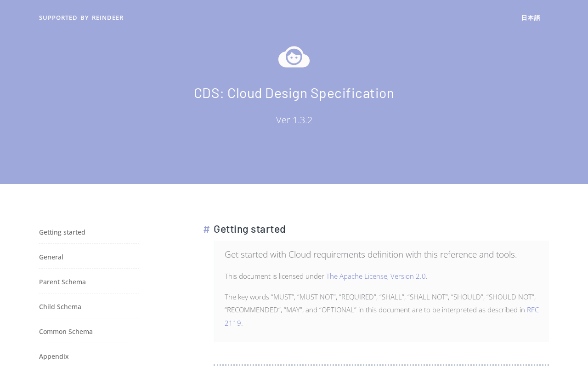
Task: Click the 'Get started with Cloud requirements' lead paragraph
Action: coord(370,254)
